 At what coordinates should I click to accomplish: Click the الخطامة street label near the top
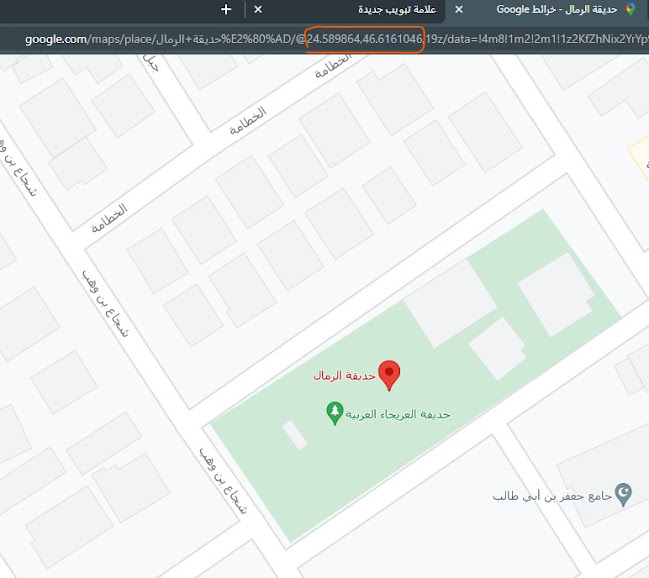pos(332,66)
